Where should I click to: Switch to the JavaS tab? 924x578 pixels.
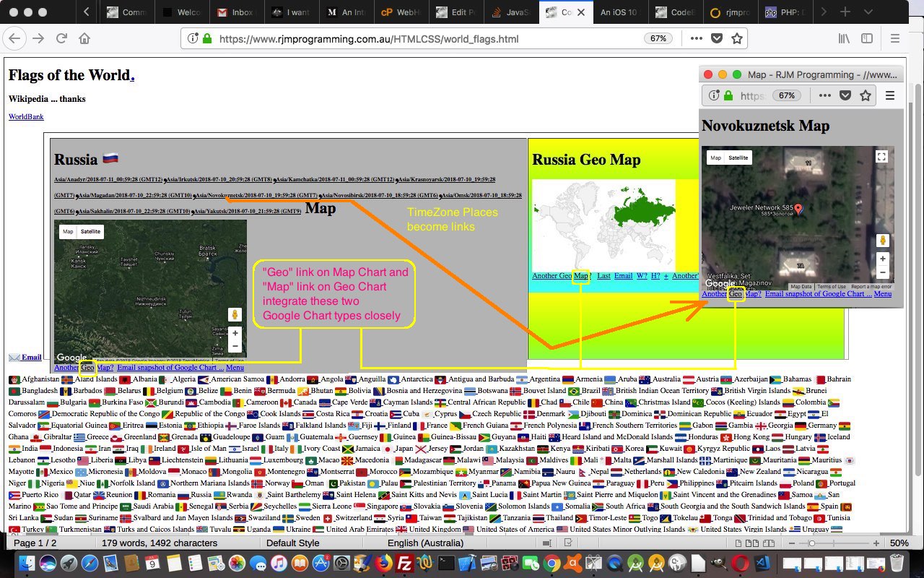pyautogui.click(x=512, y=12)
